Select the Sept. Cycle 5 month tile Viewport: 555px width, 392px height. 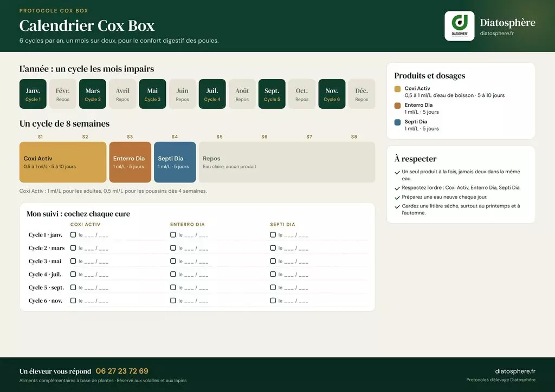tap(272, 94)
